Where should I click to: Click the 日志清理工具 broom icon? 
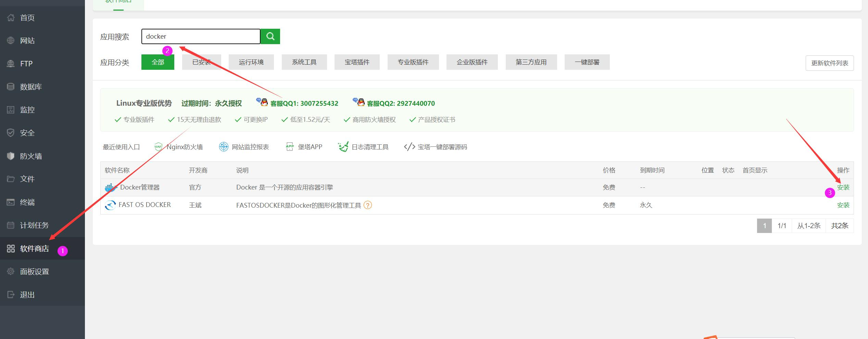click(x=343, y=147)
